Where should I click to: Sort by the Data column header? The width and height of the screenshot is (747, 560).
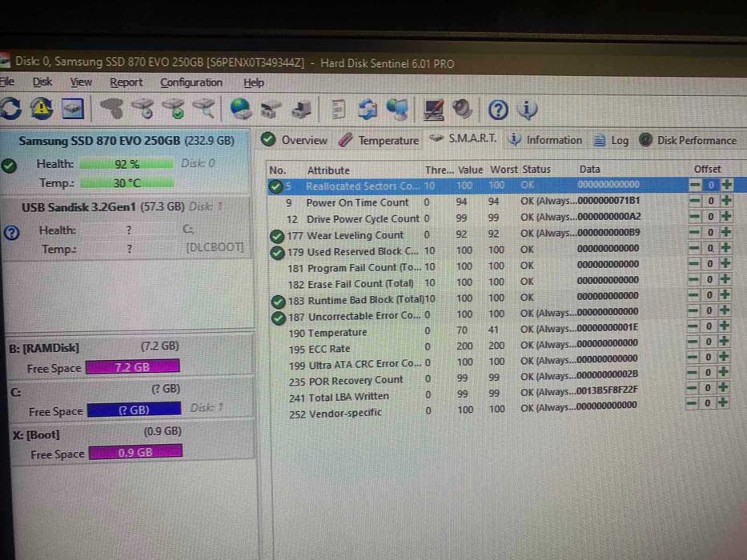click(589, 169)
